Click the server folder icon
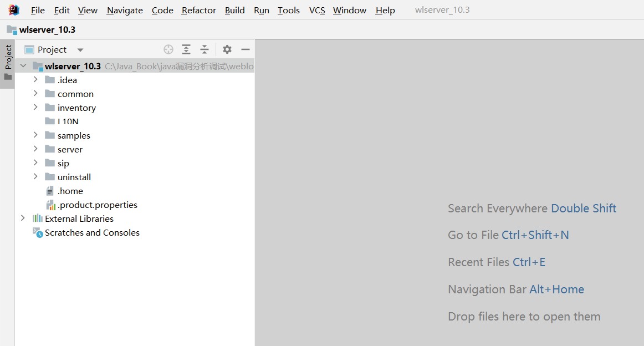Screen dimensions: 644x346 tap(50, 149)
